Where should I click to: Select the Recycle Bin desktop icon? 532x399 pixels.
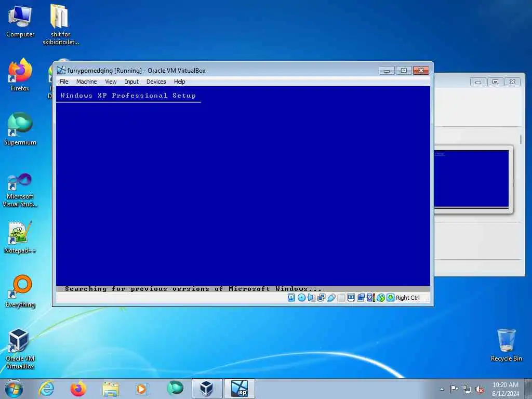coord(506,345)
